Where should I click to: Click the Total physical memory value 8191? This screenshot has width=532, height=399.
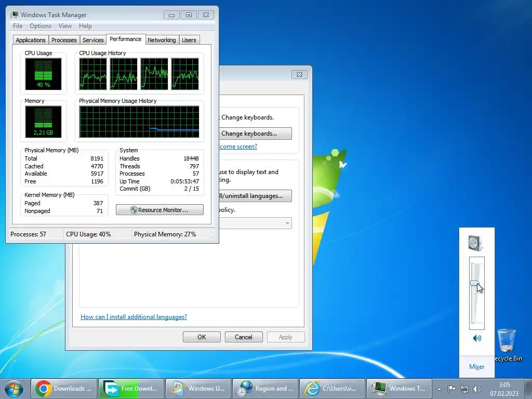pyautogui.click(x=97, y=158)
